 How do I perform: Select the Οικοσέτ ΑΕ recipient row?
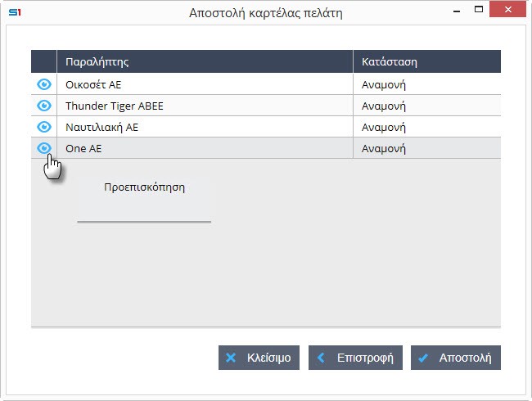(x=92, y=84)
